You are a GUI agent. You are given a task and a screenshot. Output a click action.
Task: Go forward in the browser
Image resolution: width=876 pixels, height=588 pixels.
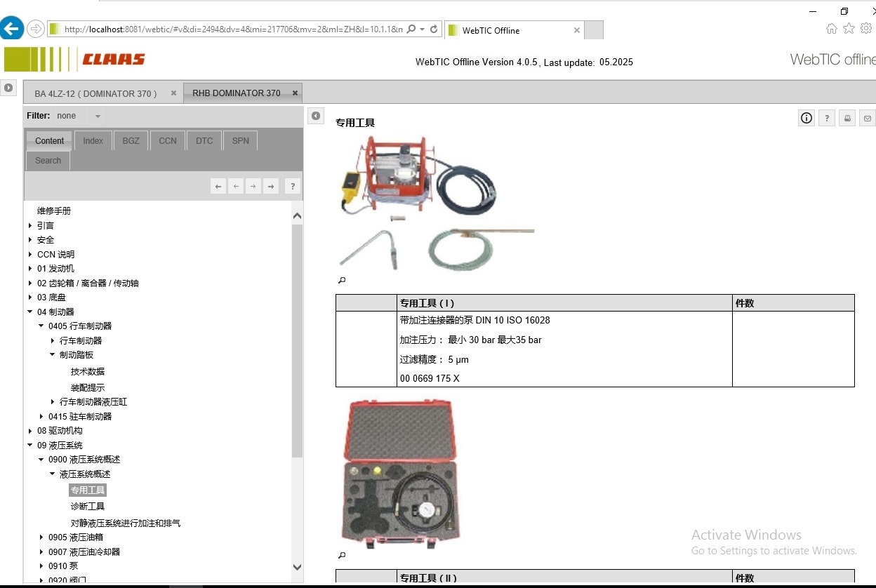click(35, 29)
